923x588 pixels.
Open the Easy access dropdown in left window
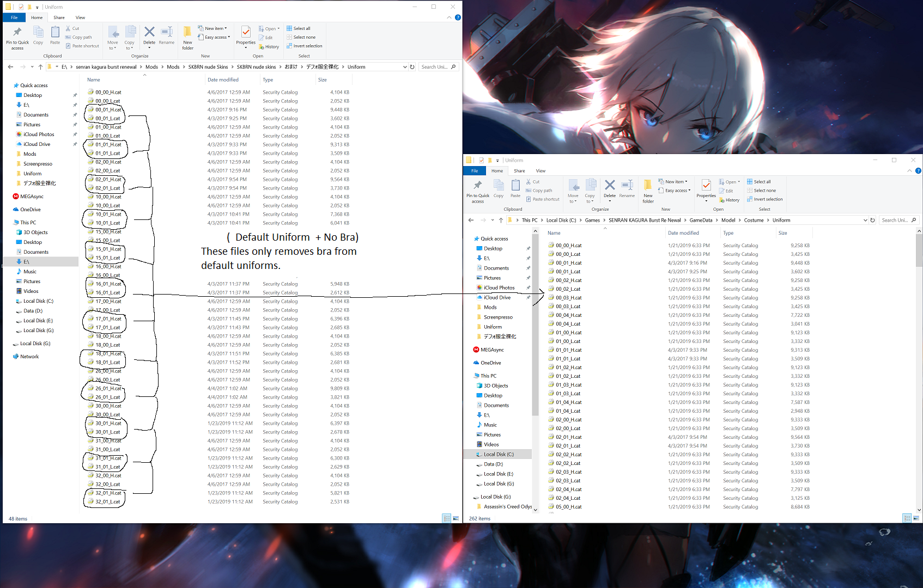[x=215, y=37]
